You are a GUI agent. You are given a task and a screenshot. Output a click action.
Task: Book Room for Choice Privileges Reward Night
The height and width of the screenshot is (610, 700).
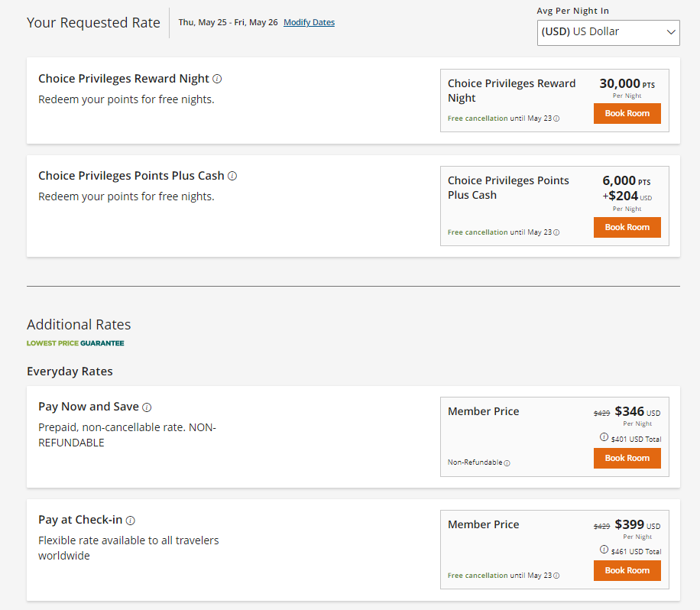[x=627, y=113]
